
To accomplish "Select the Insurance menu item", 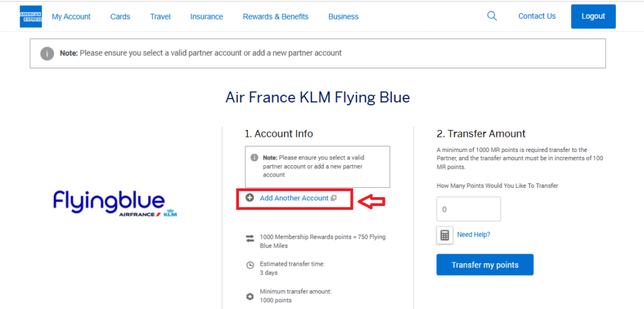I will [206, 17].
